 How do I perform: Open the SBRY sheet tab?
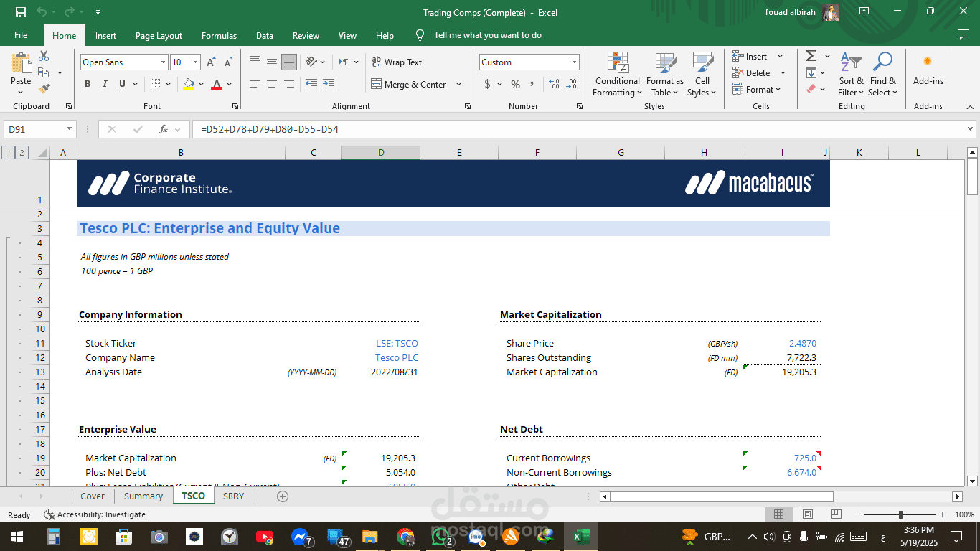click(x=233, y=496)
